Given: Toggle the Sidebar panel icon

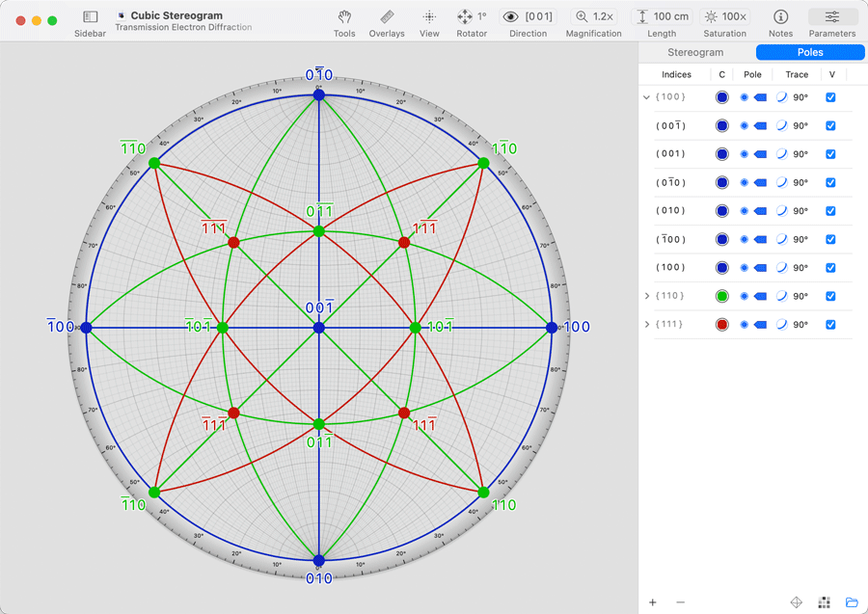Looking at the screenshot, I should pyautogui.click(x=90, y=17).
